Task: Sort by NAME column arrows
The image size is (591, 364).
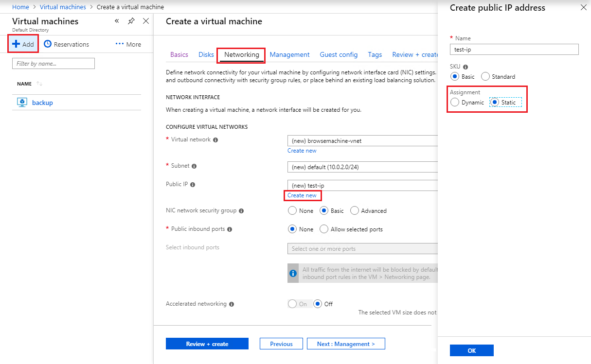Action: [x=39, y=84]
